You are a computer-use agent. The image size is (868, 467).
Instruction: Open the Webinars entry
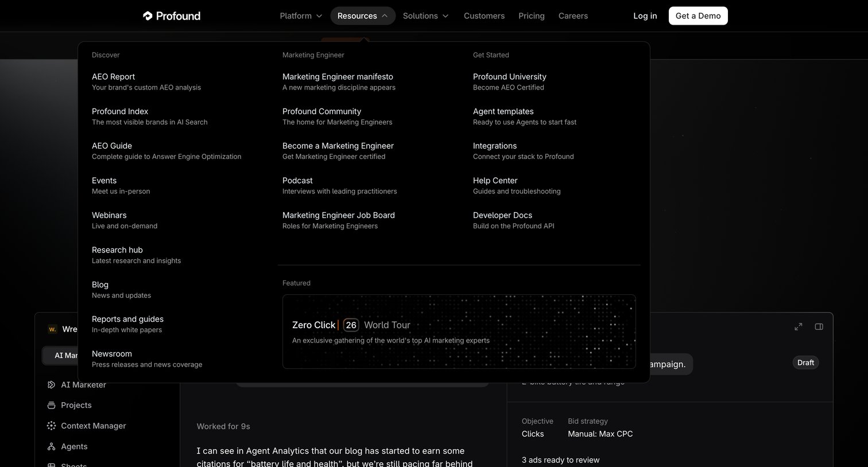click(125, 220)
